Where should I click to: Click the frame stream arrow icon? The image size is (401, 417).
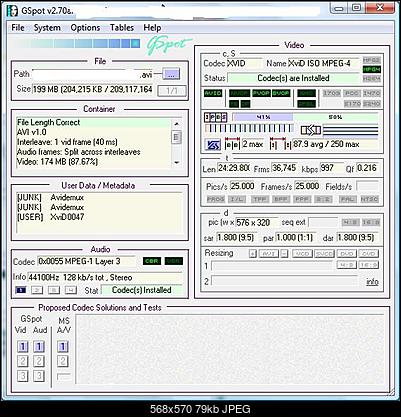(x=311, y=130)
